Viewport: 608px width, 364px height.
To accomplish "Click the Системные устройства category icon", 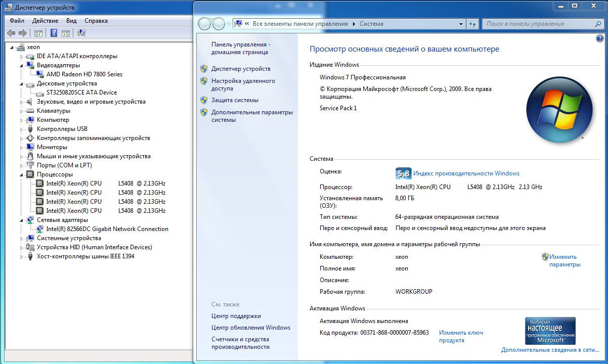I will pos(30,238).
